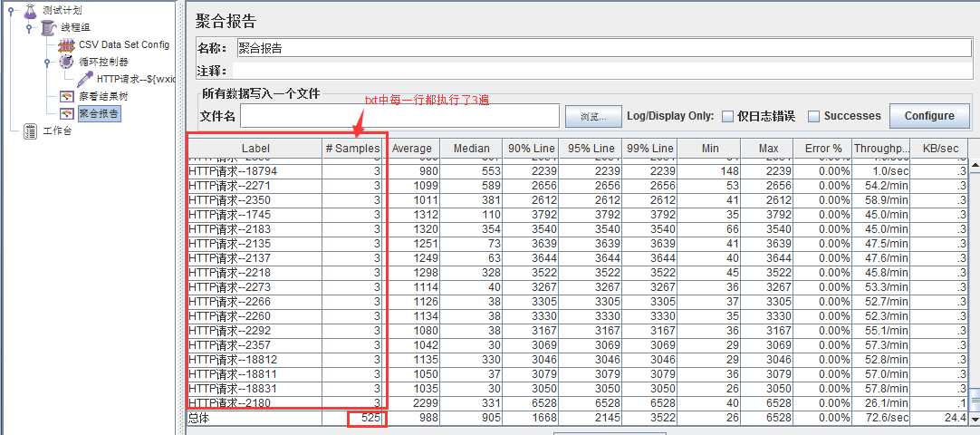The width and height of the screenshot is (980, 435).
Task: Click the HTTP请求 pipette icon
Action: [85, 79]
